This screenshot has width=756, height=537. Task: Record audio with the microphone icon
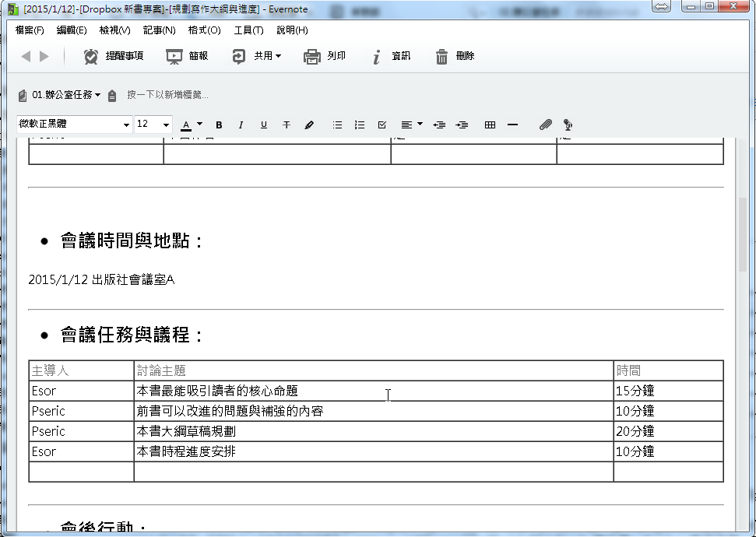click(568, 125)
